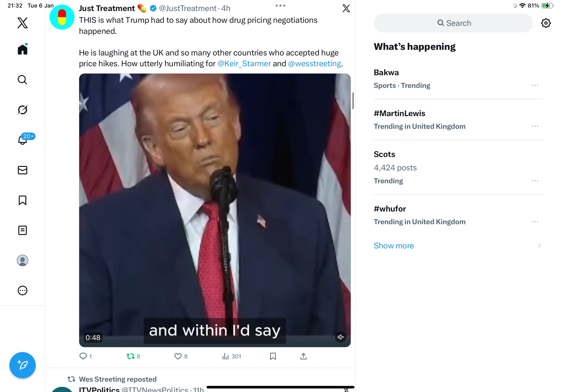Open the Home feed icon

[x=23, y=50]
